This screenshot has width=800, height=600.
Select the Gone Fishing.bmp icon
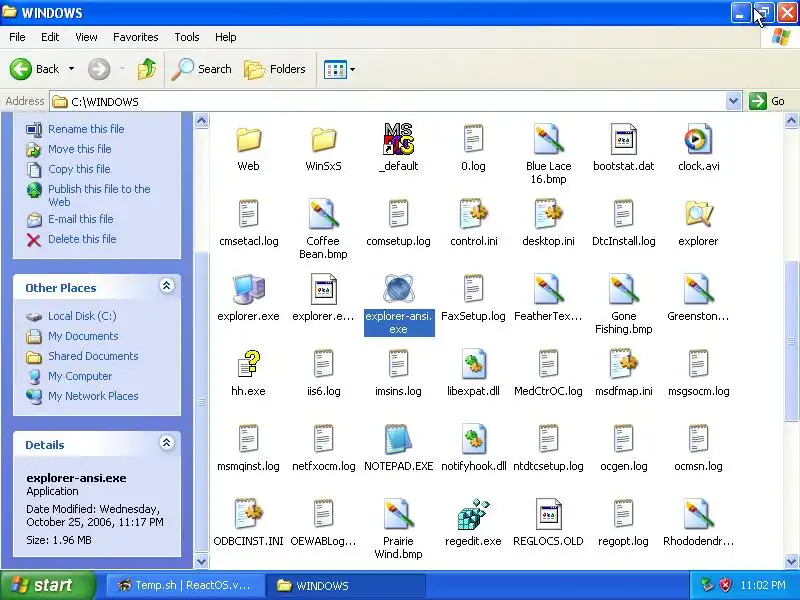tap(623, 289)
